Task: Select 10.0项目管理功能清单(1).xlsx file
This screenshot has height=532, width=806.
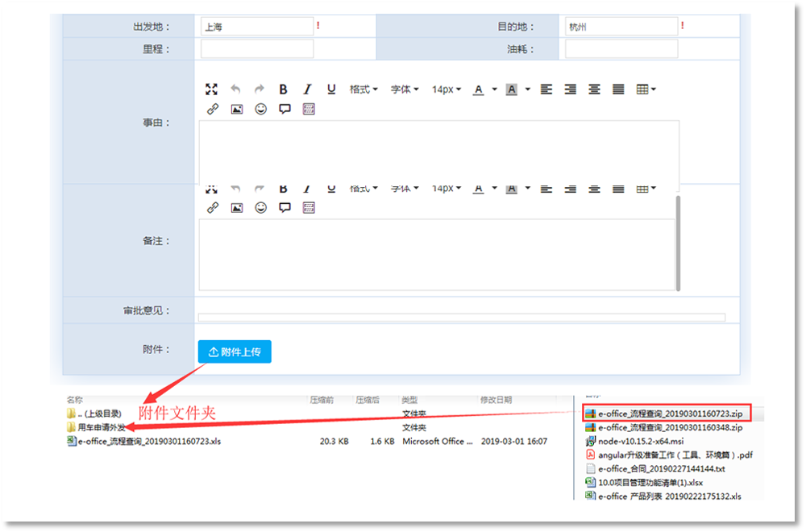Action: [x=644, y=483]
